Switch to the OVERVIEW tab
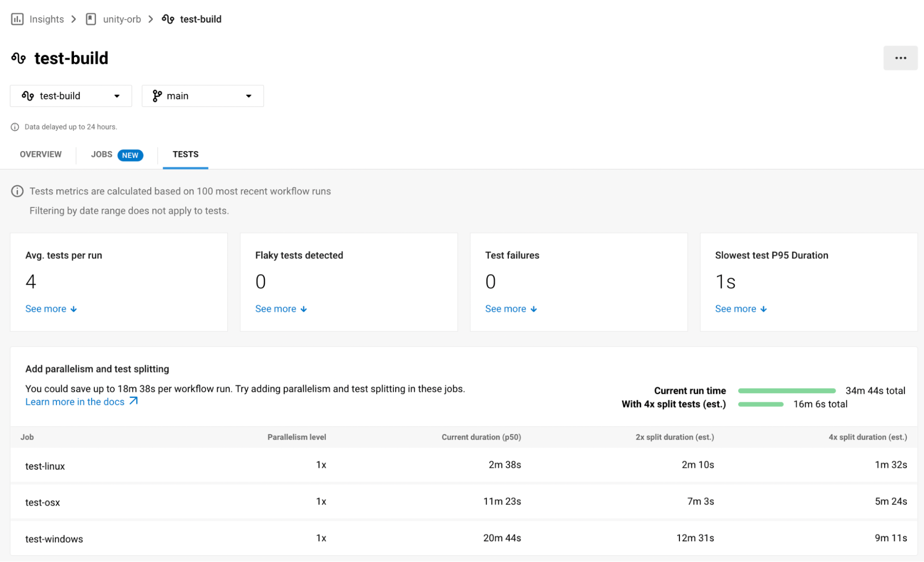The height and width of the screenshot is (562, 924). pyautogui.click(x=41, y=154)
